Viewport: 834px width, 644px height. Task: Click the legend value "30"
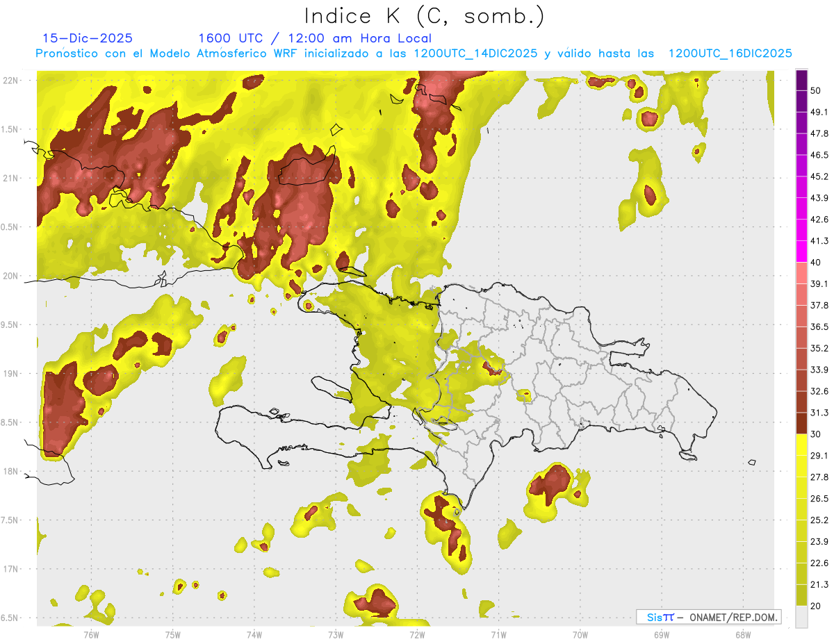pyautogui.click(x=816, y=434)
